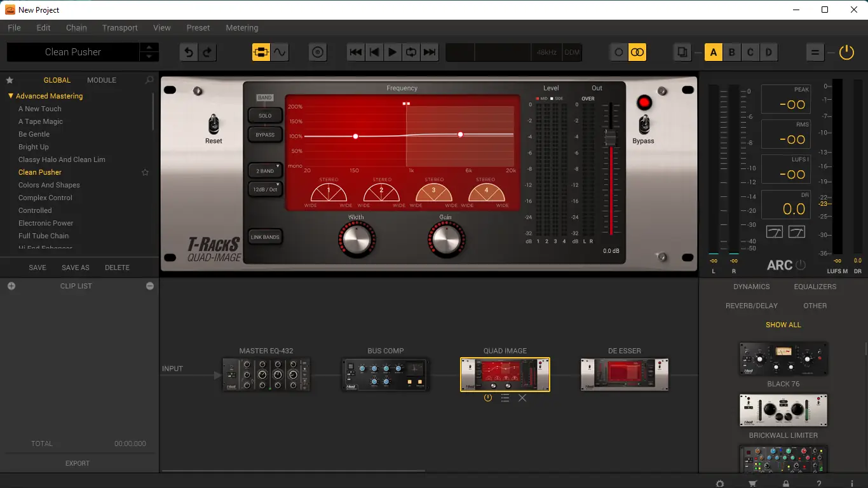
Task: Open the record dialog icon
Action: click(318, 52)
